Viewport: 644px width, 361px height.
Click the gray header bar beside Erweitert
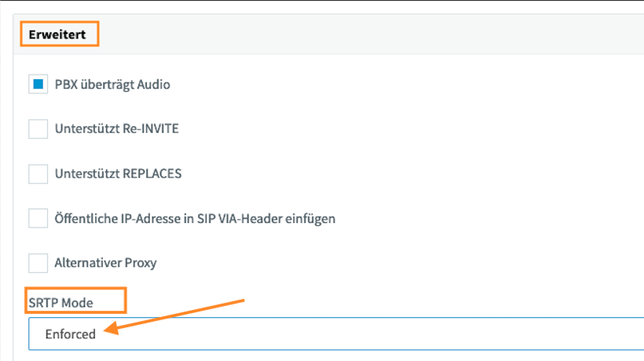(370, 35)
